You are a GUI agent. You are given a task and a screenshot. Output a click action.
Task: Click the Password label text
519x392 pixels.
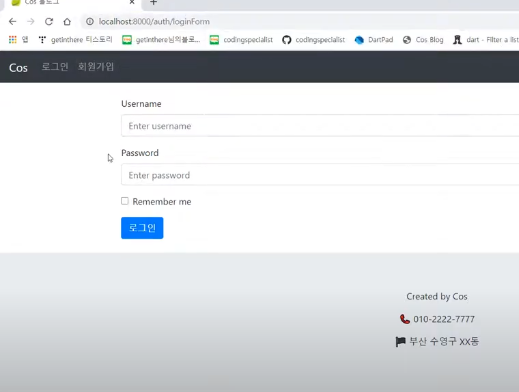(140, 153)
